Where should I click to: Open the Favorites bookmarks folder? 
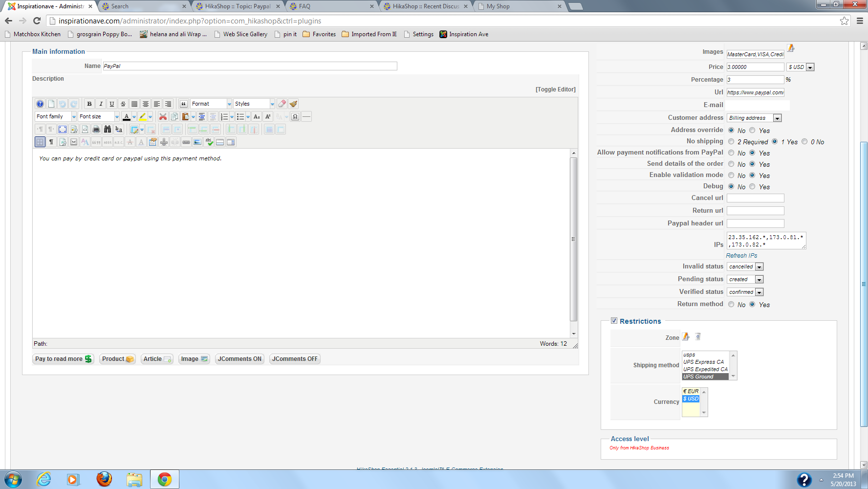coord(319,34)
